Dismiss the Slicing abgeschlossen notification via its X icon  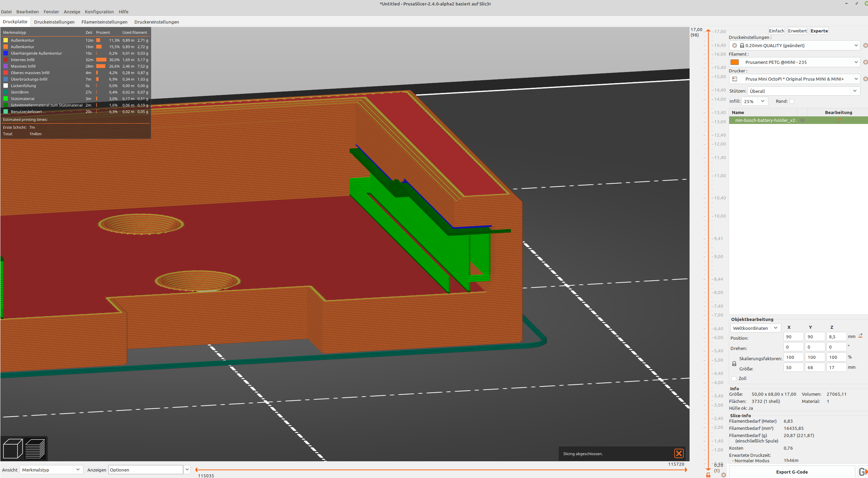pyautogui.click(x=679, y=453)
